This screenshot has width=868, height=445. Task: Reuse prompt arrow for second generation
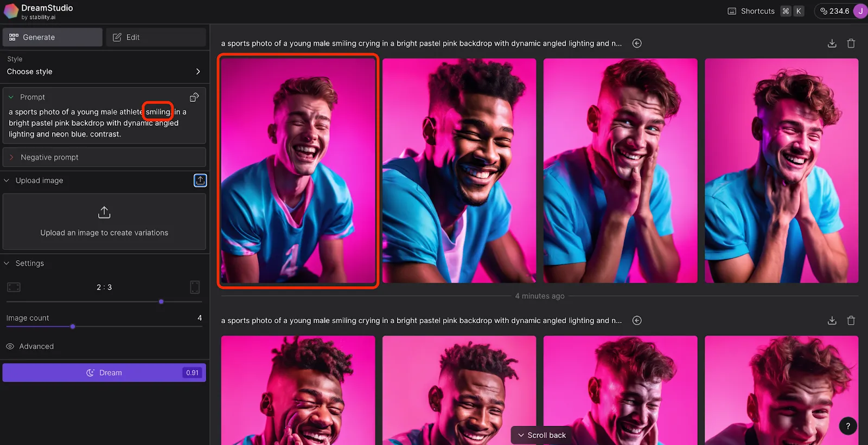(x=637, y=321)
